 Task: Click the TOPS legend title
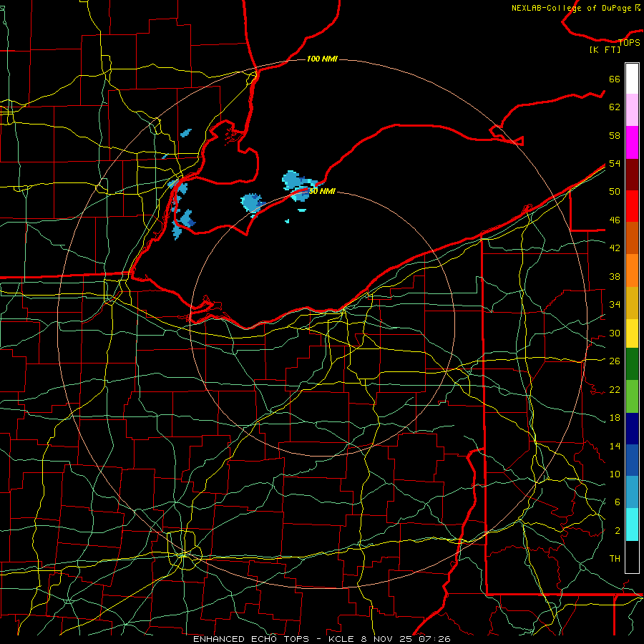point(629,42)
